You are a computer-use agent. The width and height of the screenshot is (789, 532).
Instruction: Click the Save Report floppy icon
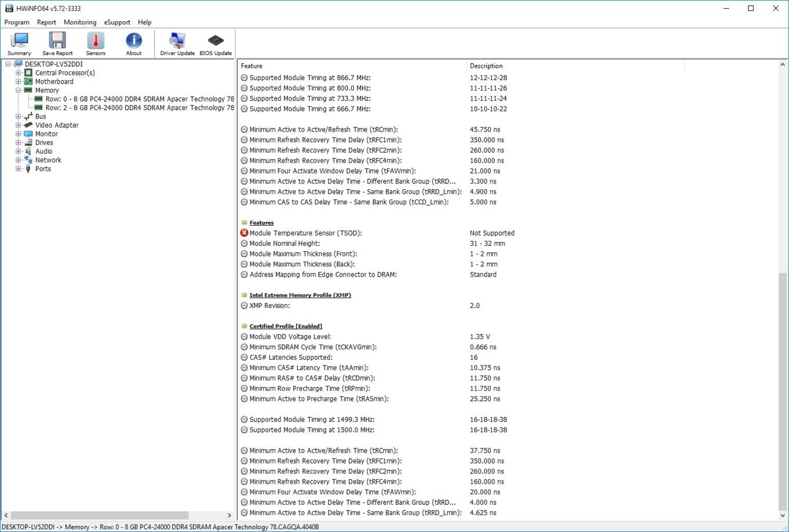57,44
